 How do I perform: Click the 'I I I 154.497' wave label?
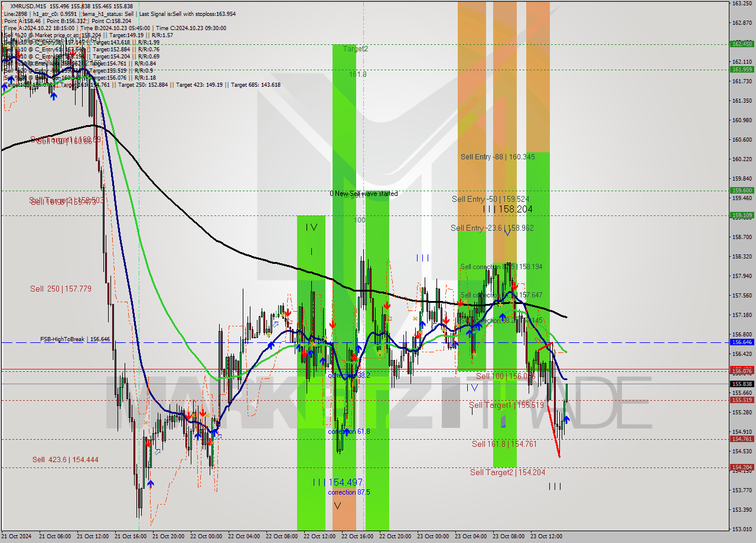point(338,482)
